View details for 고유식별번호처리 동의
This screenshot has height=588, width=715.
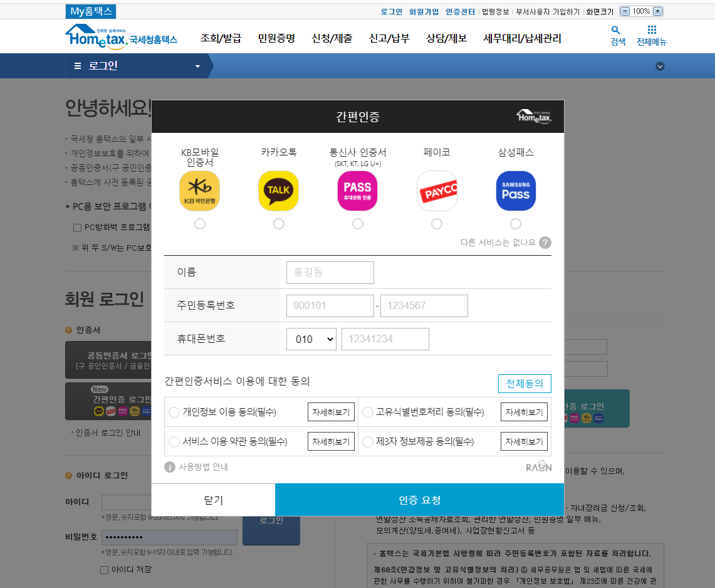pos(524,412)
